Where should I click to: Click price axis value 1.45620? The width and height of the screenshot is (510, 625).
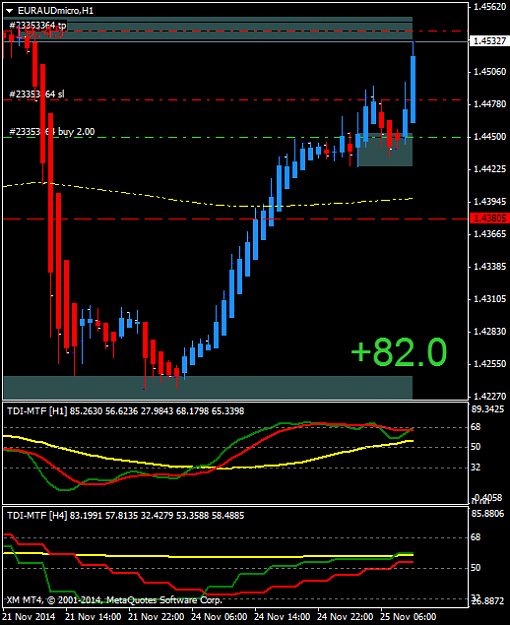(x=490, y=7)
